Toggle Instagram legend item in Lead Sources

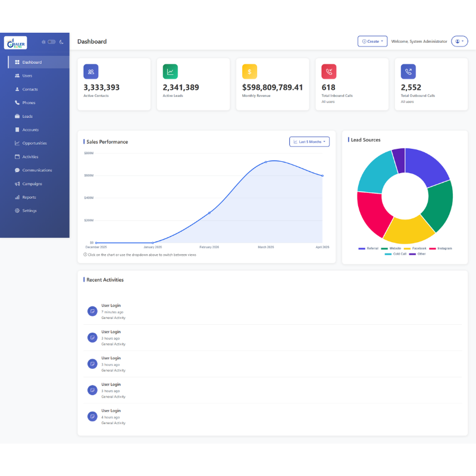440,248
